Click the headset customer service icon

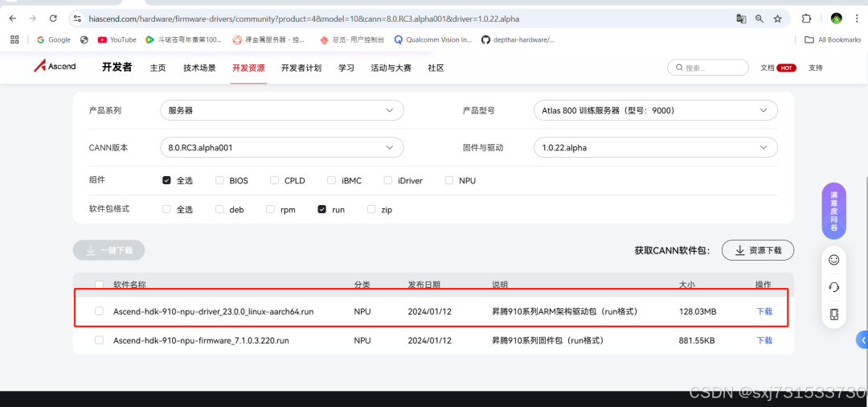pyautogui.click(x=834, y=287)
